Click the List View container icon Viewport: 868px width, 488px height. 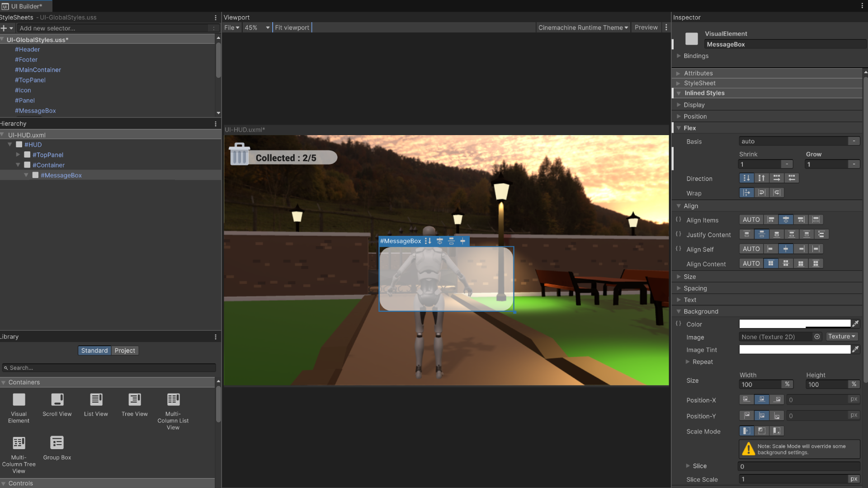96,400
